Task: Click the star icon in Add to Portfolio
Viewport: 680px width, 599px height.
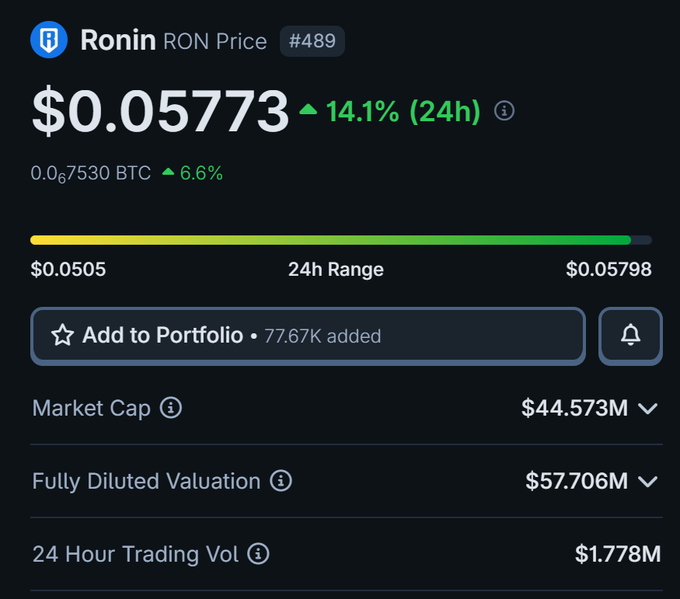Action: click(62, 335)
